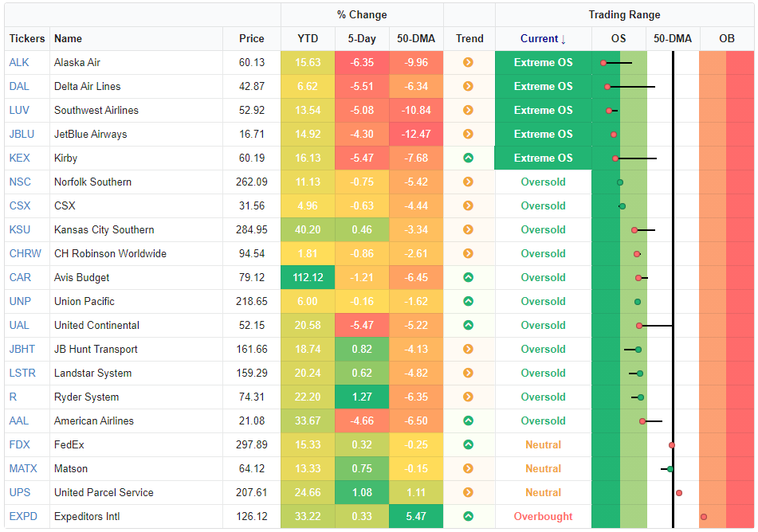Image resolution: width=758 pixels, height=532 pixels.
Task: Open the ALK ticker link
Action: click(19, 62)
